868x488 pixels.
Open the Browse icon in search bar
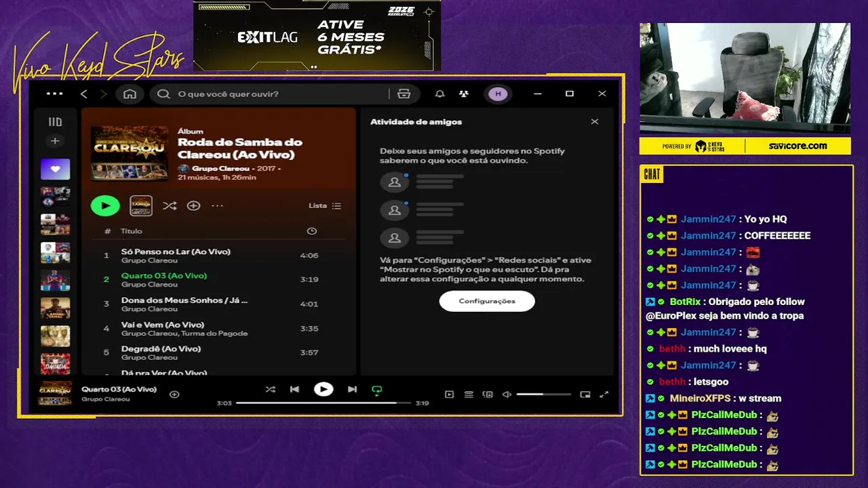click(x=404, y=94)
